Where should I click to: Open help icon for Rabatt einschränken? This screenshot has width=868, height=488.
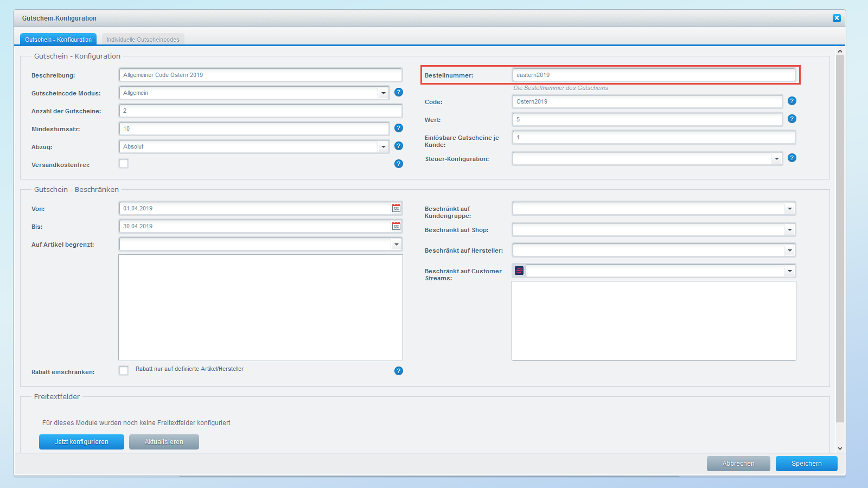pyautogui.click(x=399, y=371)
